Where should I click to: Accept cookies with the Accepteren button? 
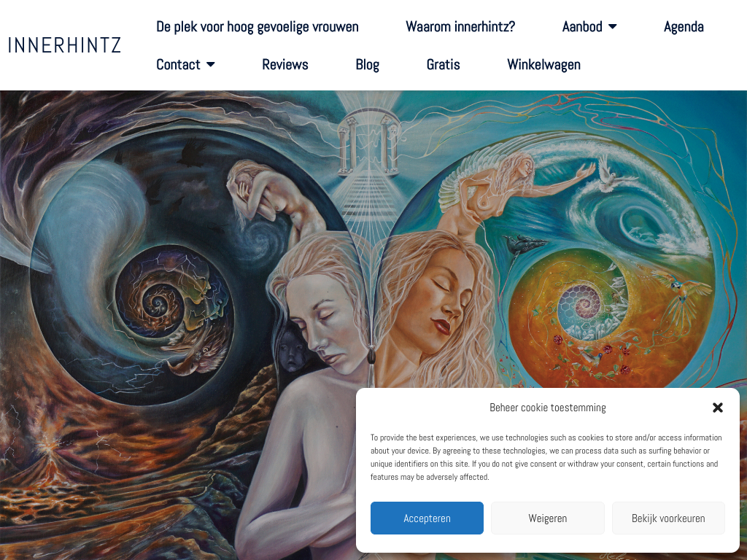point(427,518)
